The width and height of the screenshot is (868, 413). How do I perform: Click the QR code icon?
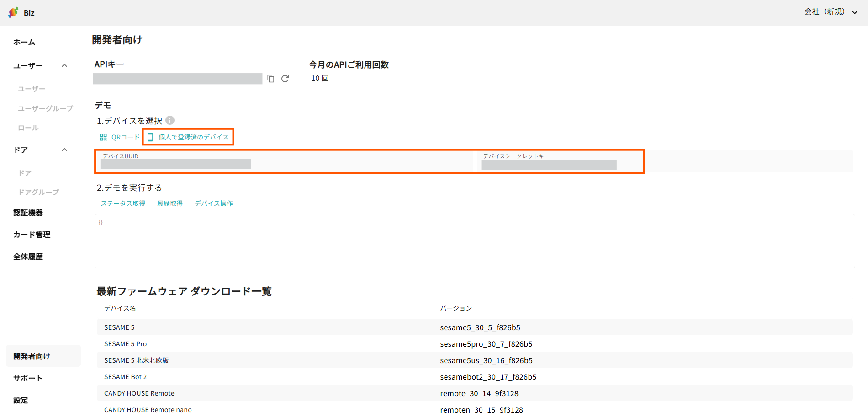tap(103, 137)
